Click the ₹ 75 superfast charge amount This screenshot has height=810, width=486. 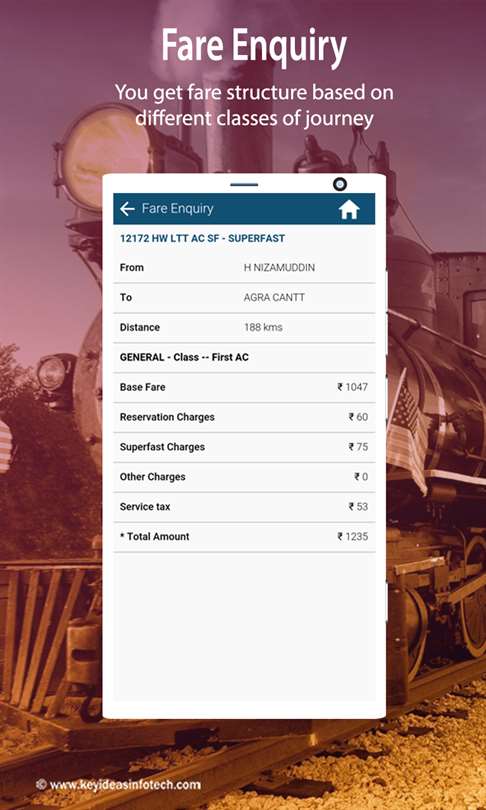click(x=358, y=447)
